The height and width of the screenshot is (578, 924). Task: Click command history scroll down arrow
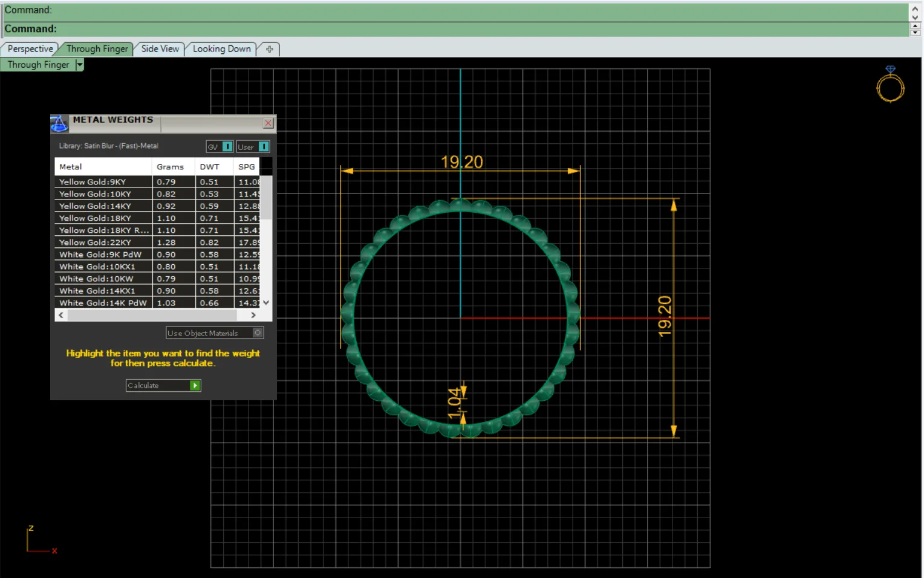point(915,18)
